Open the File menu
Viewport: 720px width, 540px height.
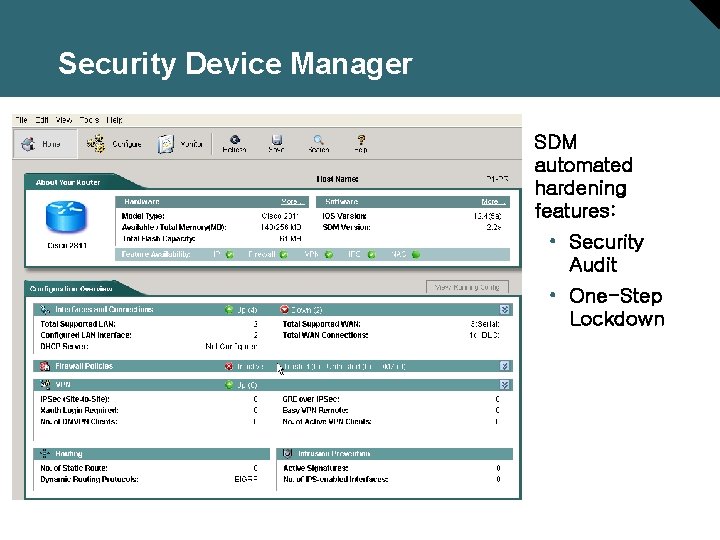pyautogui.click(x=21, y=120)
